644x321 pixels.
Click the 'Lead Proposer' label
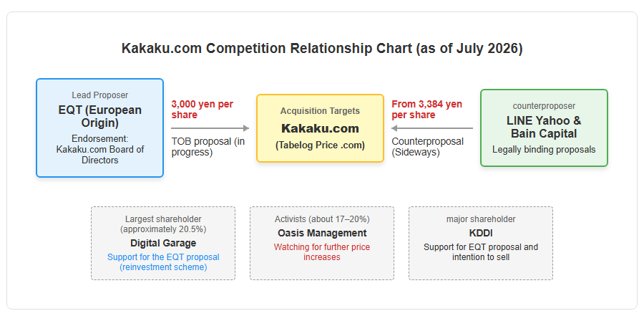99,95
